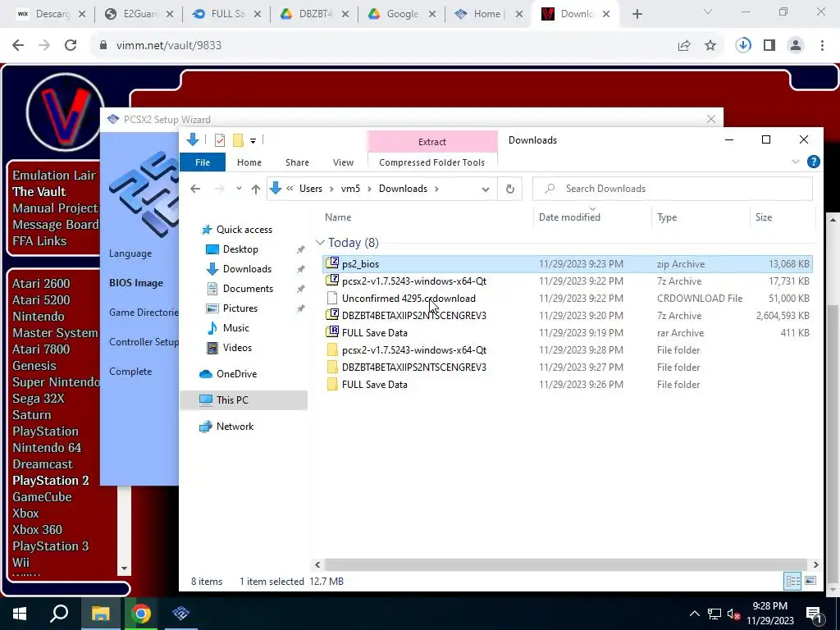Open Compressed Folder Tools tab
This screenshot has width=840, height=630.
431,162
